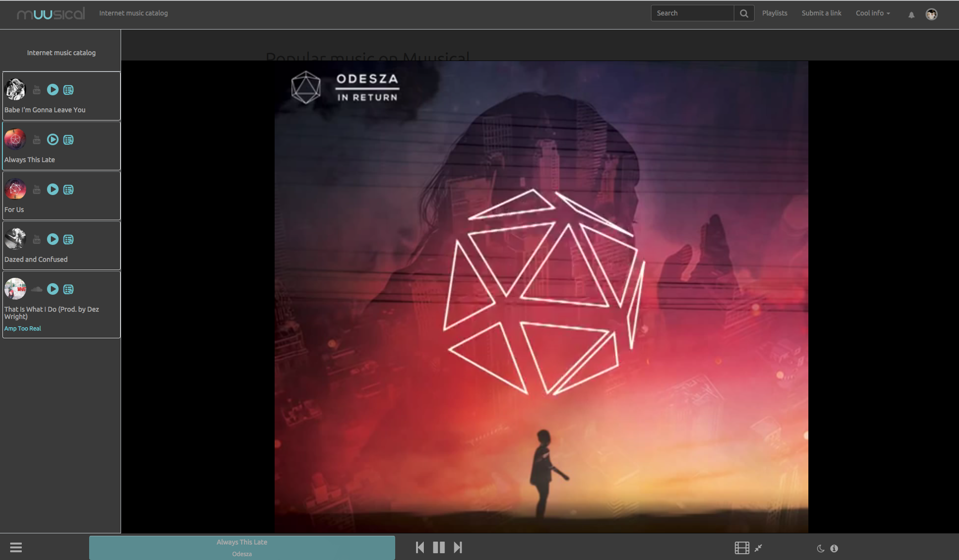Toggle the hamburger sidebar menu
Viewport: 959px width, 560px height.
click(16, 547)
